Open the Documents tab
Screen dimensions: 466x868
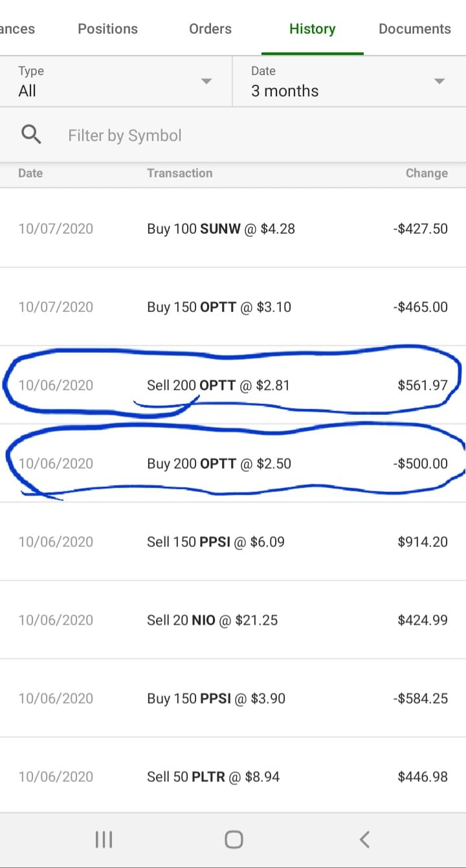click(414, 28)
